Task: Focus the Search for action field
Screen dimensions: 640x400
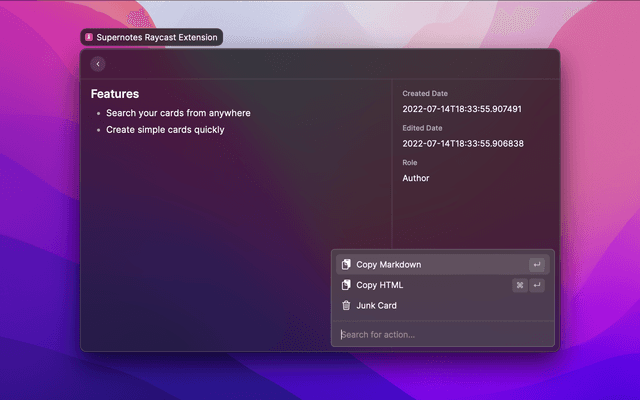Action: [443, 334]
